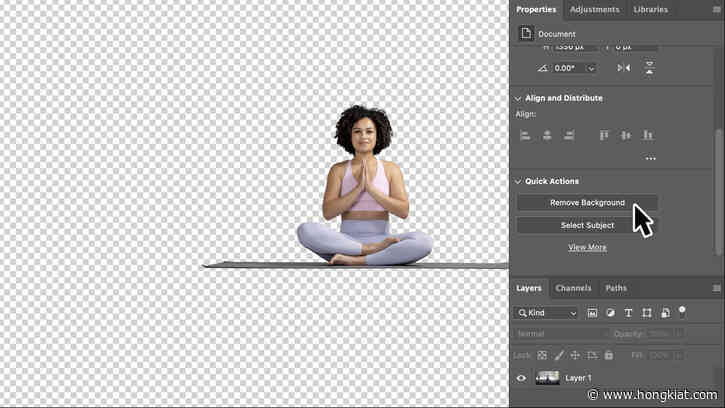Viewport: 725px width, 408px height.
Task: Open Layers panel menu icon
Action: 716,288
